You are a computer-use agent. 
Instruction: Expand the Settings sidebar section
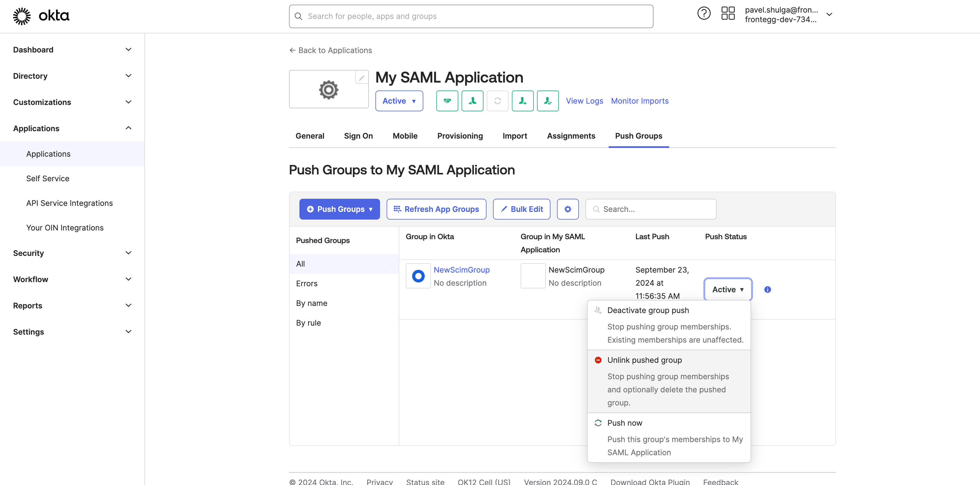point(72,332)
